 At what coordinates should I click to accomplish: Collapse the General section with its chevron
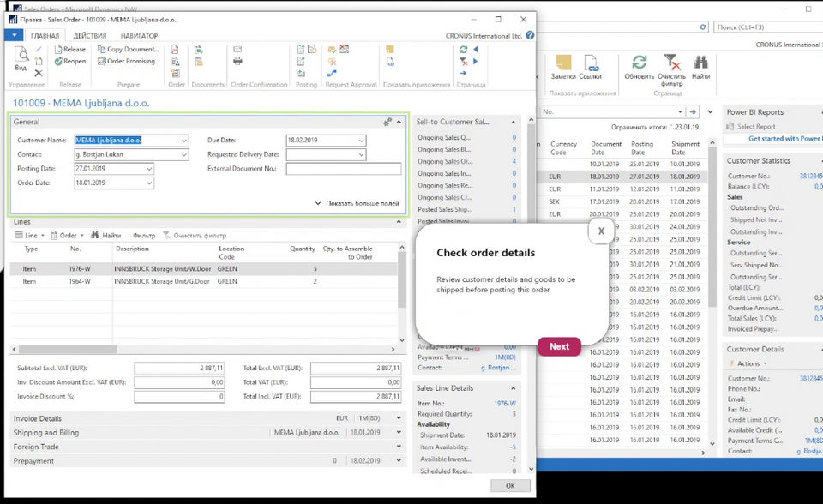click(x=399, y=122)
